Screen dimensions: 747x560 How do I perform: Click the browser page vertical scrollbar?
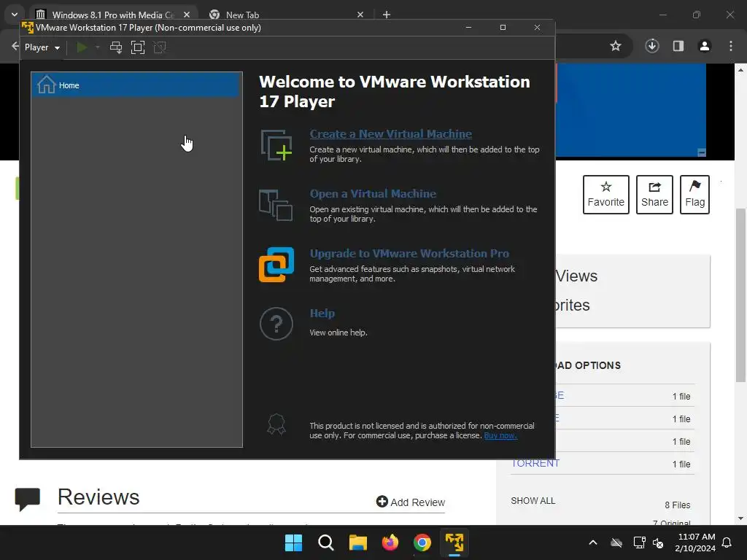pyautogui.click(x=740, y=295)
